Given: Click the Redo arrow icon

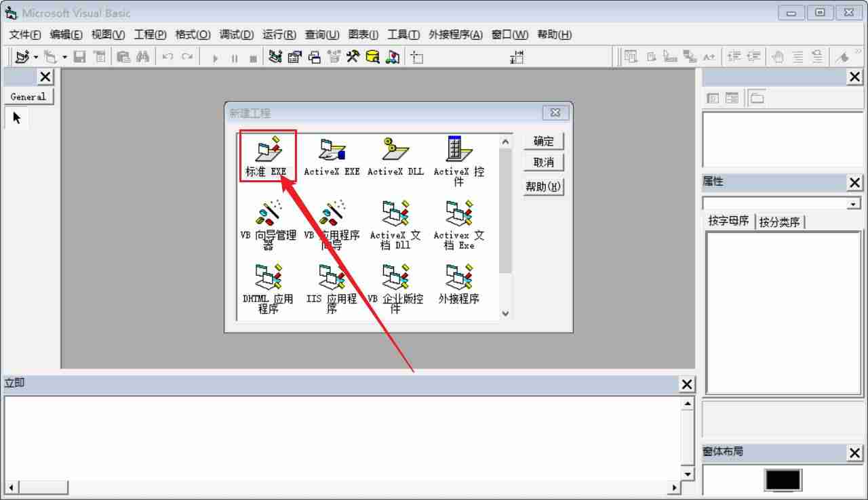Looking at the screenshot, I should pos(186,57).
